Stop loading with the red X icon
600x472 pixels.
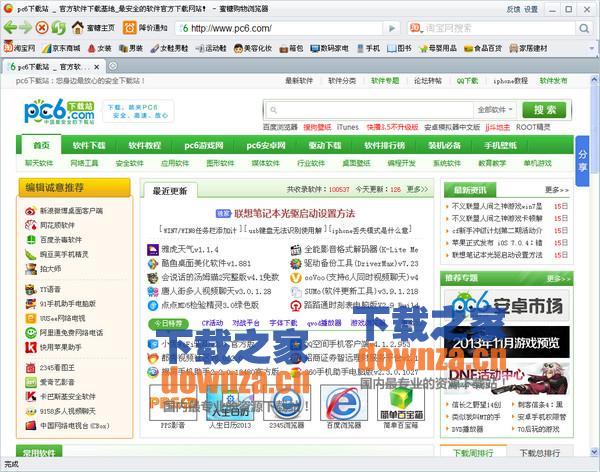click(x=42, y=28)
